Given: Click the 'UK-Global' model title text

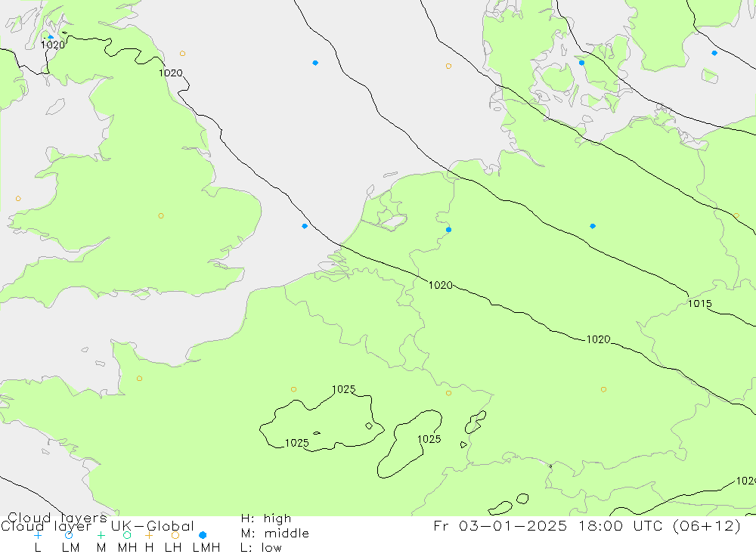Looking at the screenshot, I should click(153, 526).
